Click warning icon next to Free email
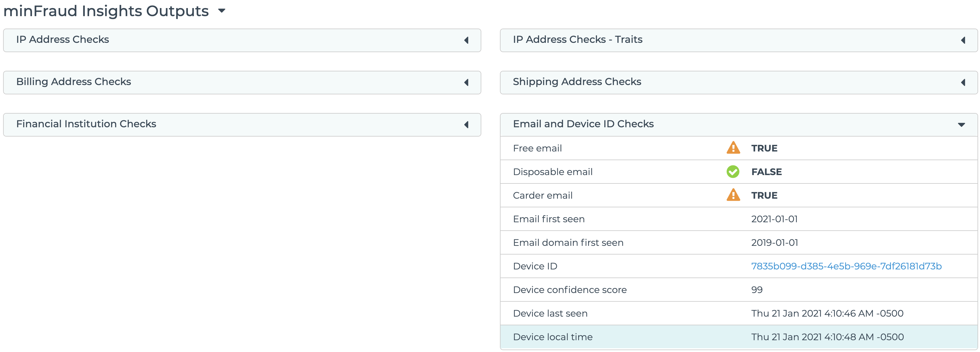Screen dimensions: 980x352 (733, 148)
